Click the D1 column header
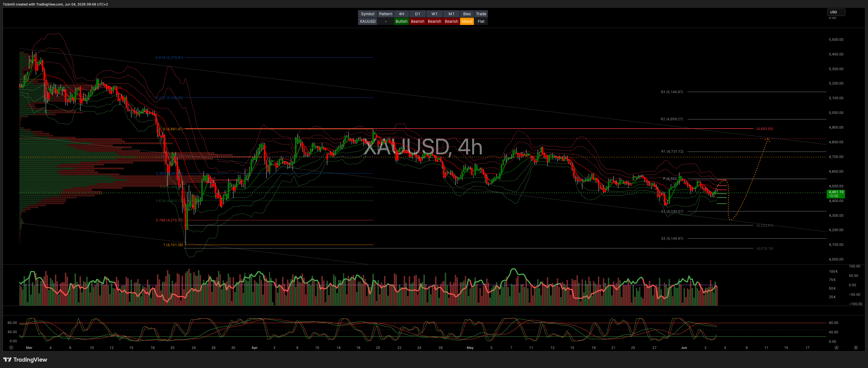The width and height of the screenshot is (868, 368). [417, 14]
